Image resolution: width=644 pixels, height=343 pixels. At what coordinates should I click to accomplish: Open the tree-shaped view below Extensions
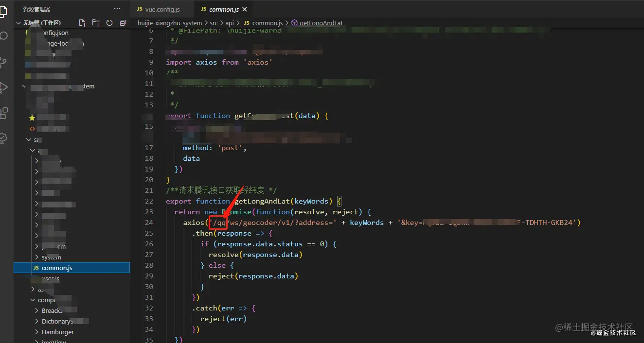point(3,138)
